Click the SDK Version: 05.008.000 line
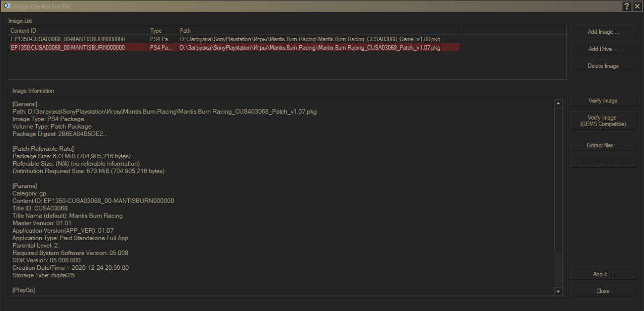644x311 pixels. (46, 261)
